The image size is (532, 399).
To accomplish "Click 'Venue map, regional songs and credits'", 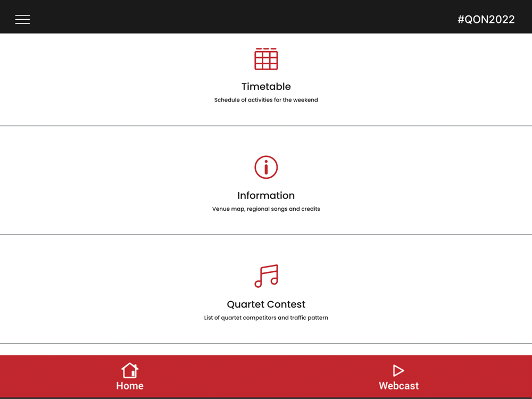I will click(x=266, y=209).
